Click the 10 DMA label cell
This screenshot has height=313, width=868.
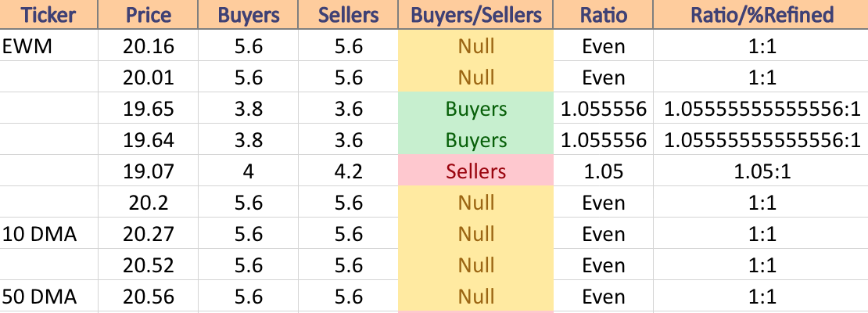click(48, 233)
